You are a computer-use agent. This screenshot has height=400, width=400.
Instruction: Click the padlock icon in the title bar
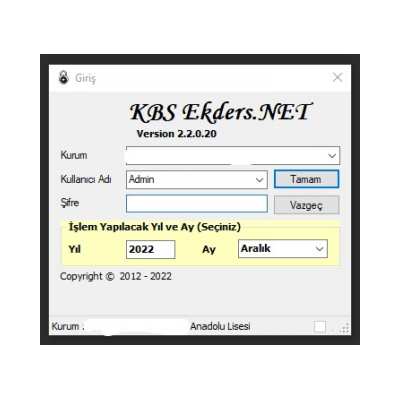[x=63, y=78]
